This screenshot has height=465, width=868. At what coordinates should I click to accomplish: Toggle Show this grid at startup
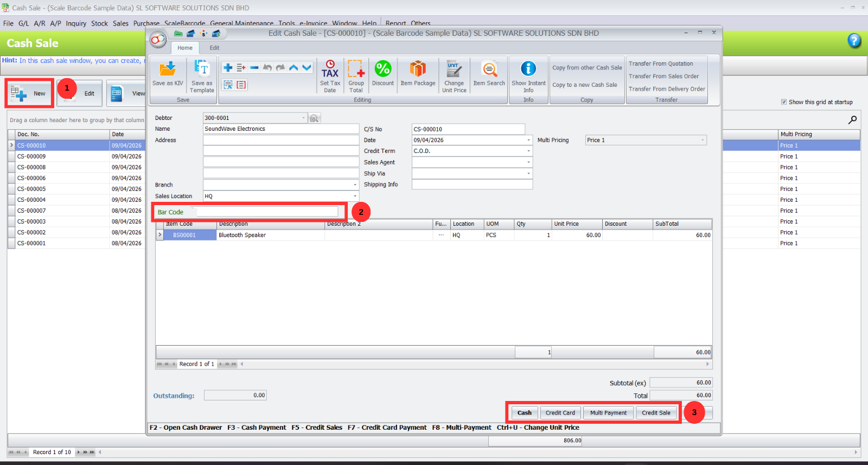click(x=784, y=102)
